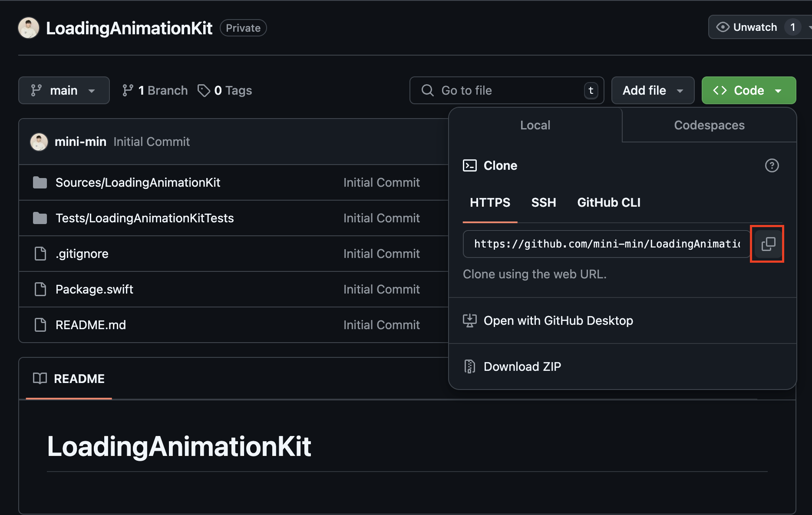Click the GitHub Desktop download icon

[470, 320]
